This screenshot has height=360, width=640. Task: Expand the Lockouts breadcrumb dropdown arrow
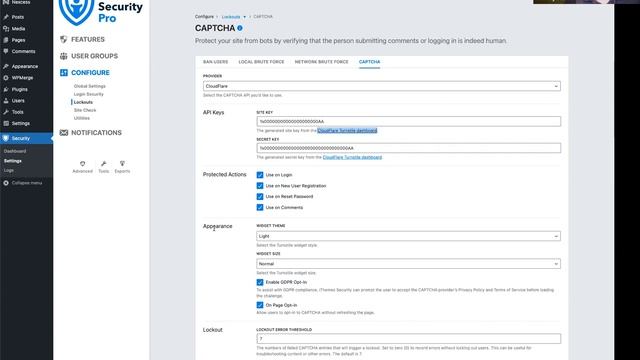click(244, 17)
